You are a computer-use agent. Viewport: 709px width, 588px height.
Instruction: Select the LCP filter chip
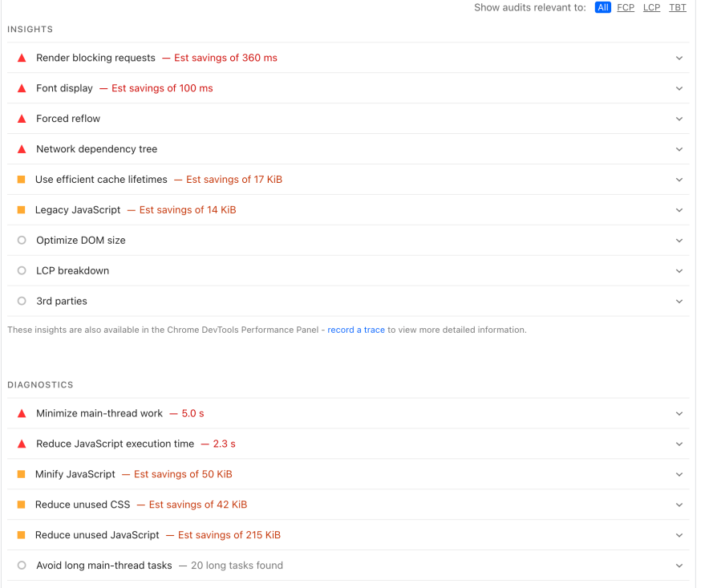(x=651, y=7)
